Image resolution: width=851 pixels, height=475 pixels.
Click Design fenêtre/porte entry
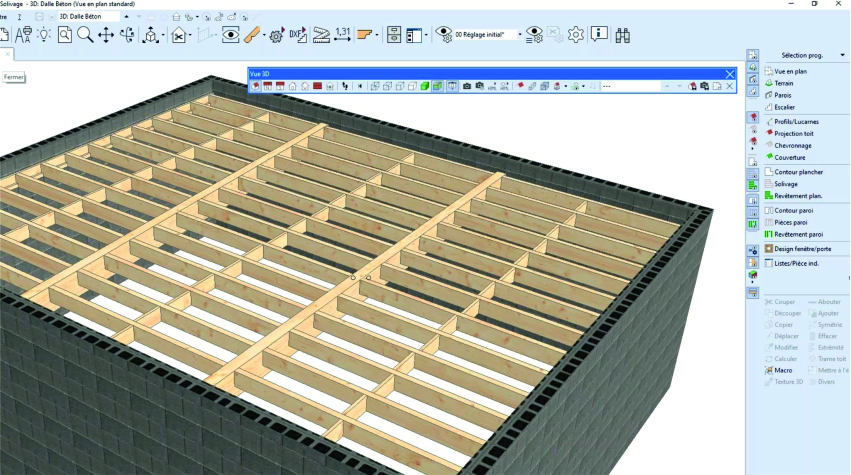coord(803,248)
